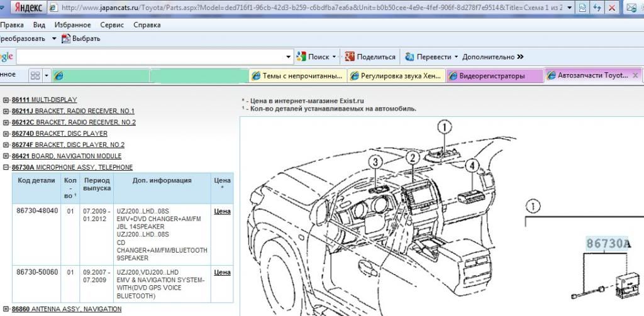644x316 pixels.
Task: Open the Правка menu
Action: (x=12, y=25)
